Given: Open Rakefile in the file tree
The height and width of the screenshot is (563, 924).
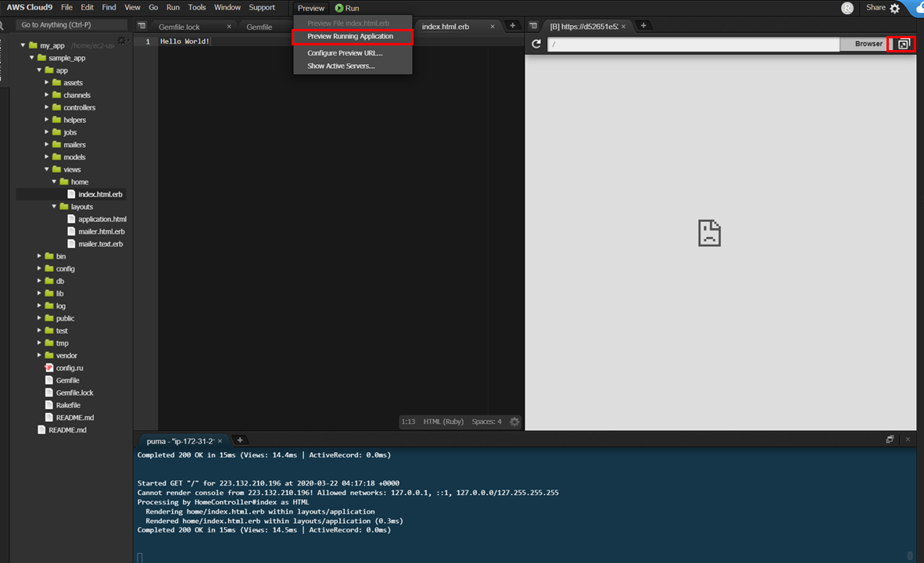Looking at the screenshot, I should click(68, 405).
